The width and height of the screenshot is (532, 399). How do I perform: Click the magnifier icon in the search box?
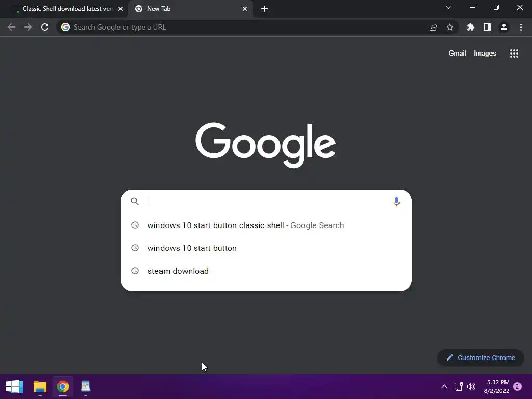point(135,202)
